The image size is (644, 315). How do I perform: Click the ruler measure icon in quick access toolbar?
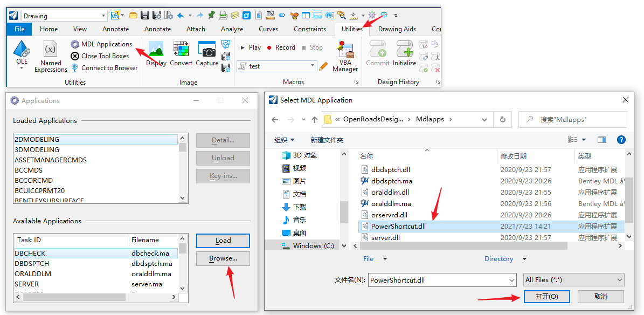tap(270, 16)
